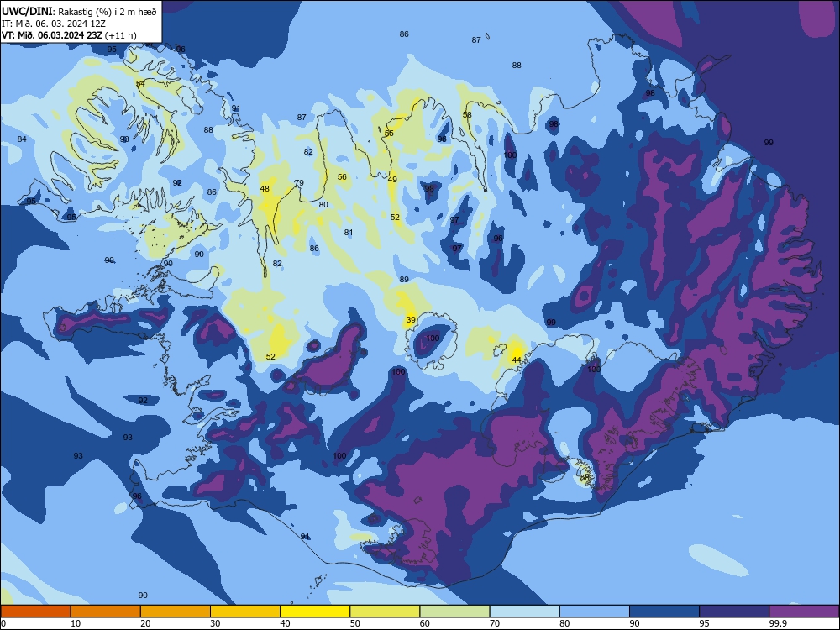This screenshot has width=840, height=630.
Task: Click the humidity value 56 on the map
Action: pyautogui.click(x=342, y=176)
